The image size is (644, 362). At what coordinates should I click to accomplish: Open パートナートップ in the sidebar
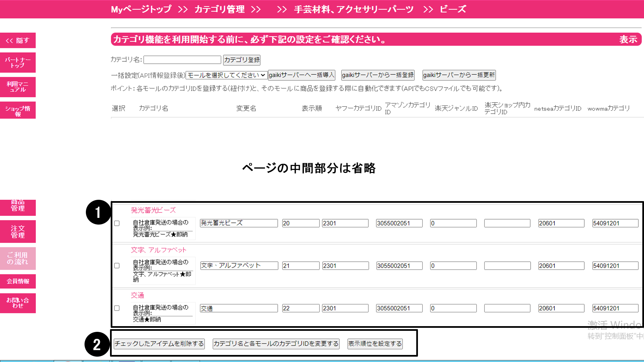(x=18, y=63)
